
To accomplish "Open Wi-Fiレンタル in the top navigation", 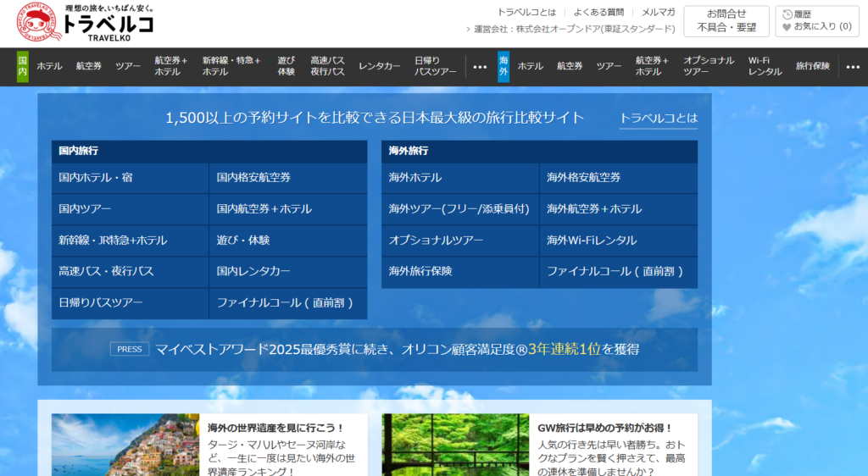I will pyautogui.click(x=765, y=66).
